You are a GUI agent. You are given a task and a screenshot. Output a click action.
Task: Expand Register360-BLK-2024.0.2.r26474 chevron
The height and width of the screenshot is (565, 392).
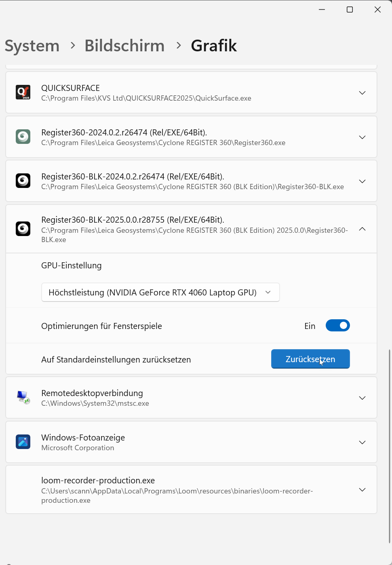click(x=362, y=181)
